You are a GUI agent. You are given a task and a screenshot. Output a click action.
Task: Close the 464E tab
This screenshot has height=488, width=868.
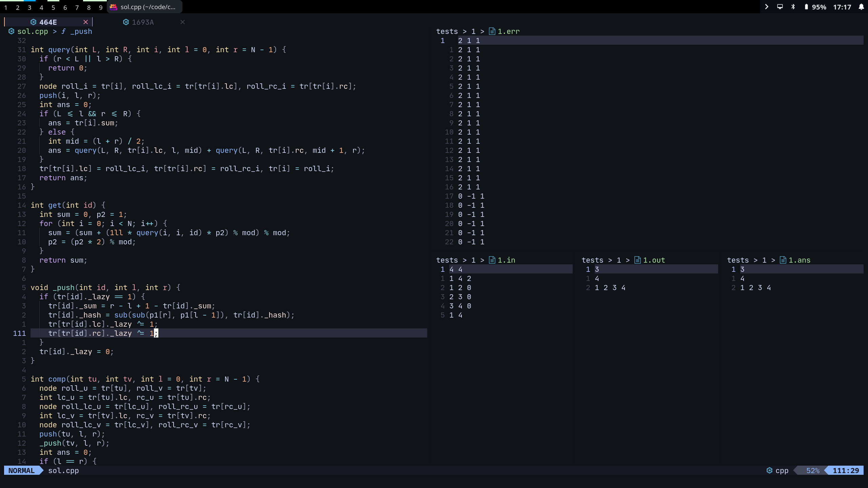86,22
